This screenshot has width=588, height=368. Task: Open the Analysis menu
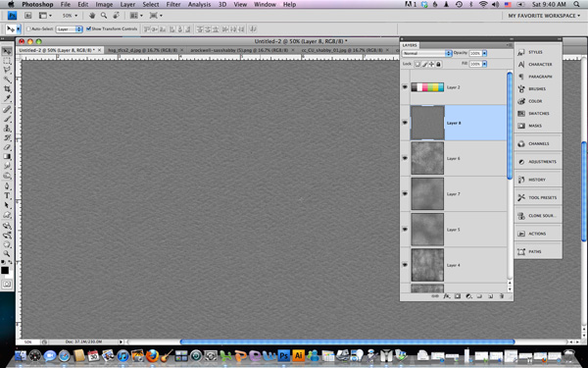199,5
